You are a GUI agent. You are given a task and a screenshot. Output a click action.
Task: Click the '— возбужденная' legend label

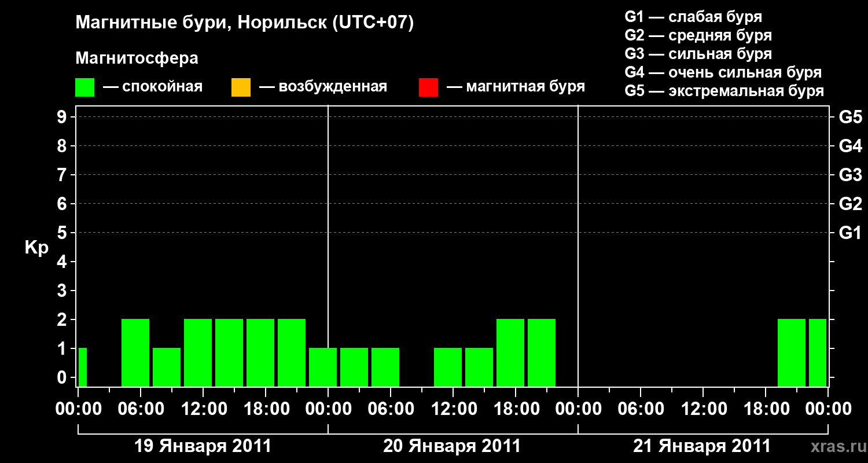[x=323, y=87]
